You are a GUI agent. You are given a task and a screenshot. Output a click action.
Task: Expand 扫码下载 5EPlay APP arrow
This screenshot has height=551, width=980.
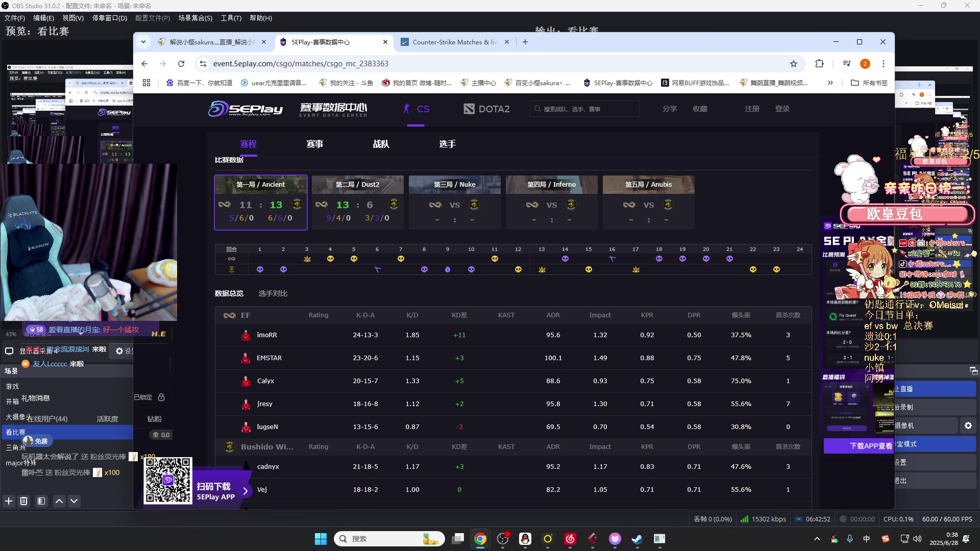pyautogui.click(x=246, y=491)
